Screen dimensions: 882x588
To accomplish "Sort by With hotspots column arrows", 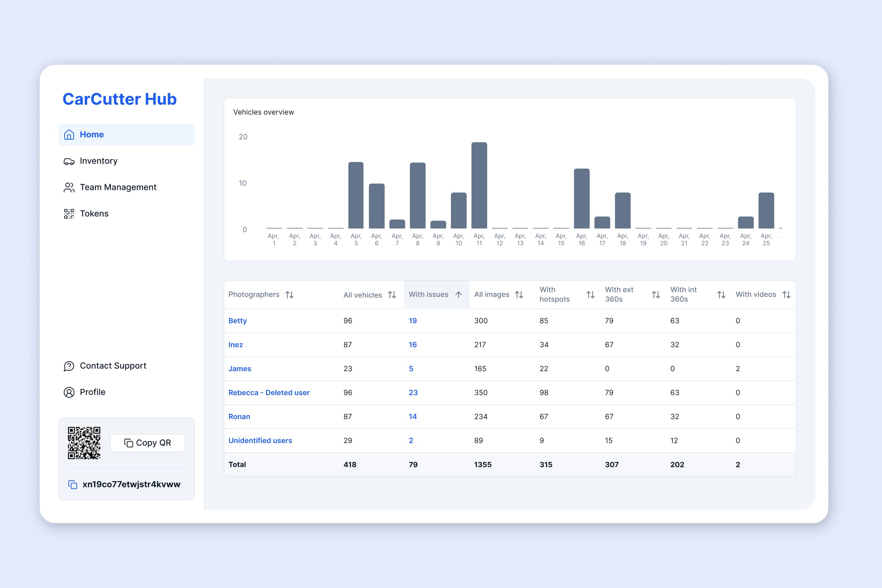I will point(590,295).
